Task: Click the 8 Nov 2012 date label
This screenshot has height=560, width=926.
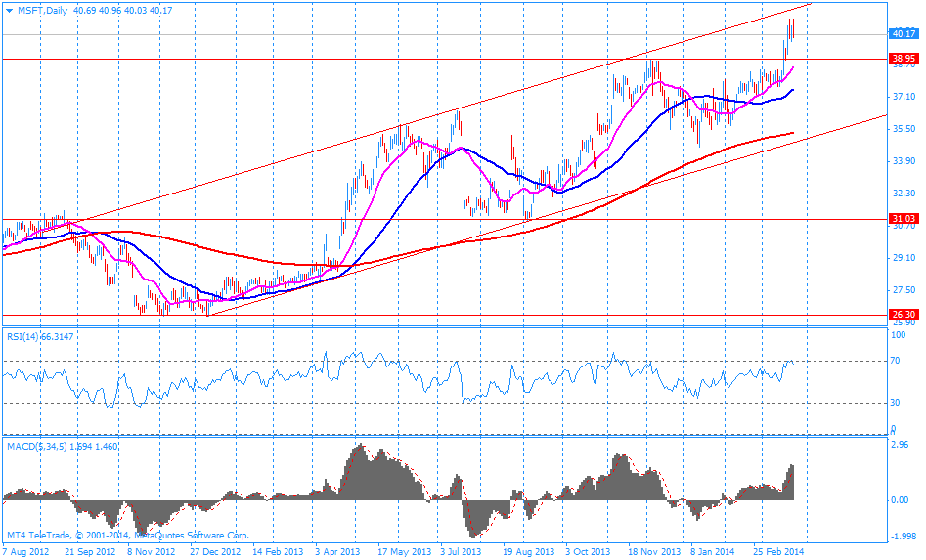Action: click(x=152, y=552)
